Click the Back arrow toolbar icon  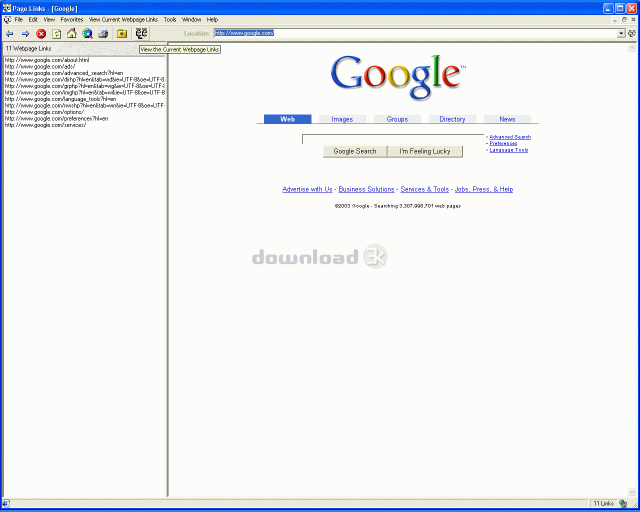coord(10,34)
